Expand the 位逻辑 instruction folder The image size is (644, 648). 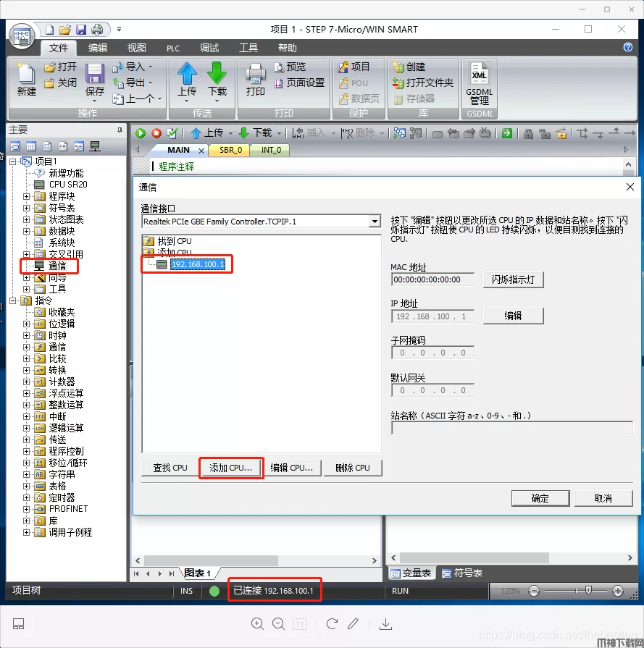[27, 324]
